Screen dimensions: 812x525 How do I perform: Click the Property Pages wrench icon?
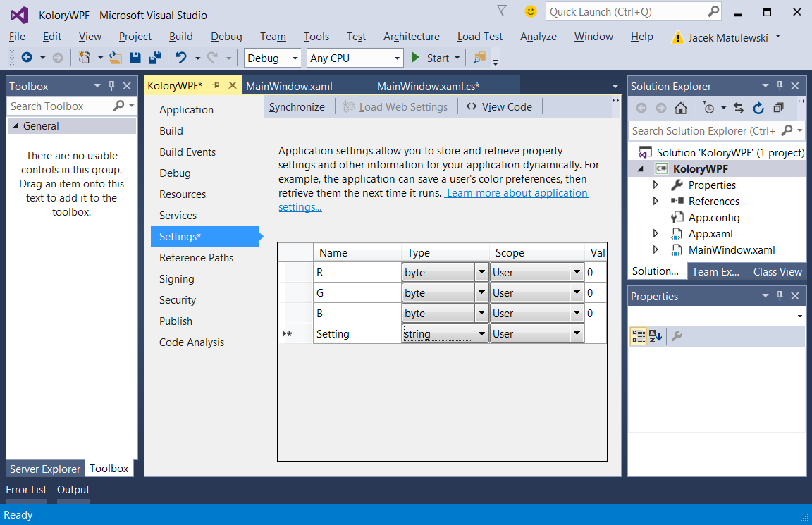click(677, 336)
